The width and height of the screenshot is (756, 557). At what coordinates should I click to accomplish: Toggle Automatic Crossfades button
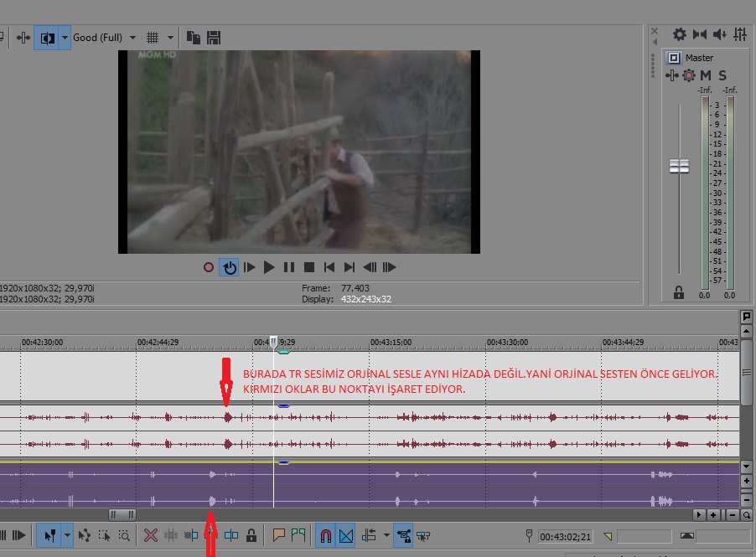point(346,535)
